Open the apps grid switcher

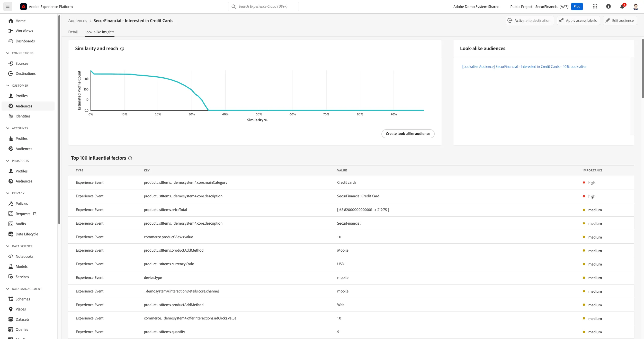coord(595,6)
